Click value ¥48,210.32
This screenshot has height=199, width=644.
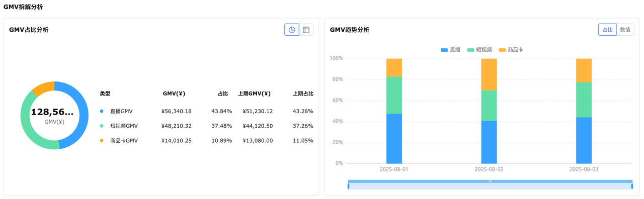pos(177,126)
